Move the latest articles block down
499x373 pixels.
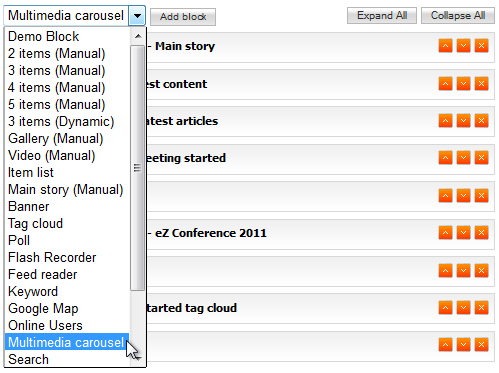coord(463,121)
